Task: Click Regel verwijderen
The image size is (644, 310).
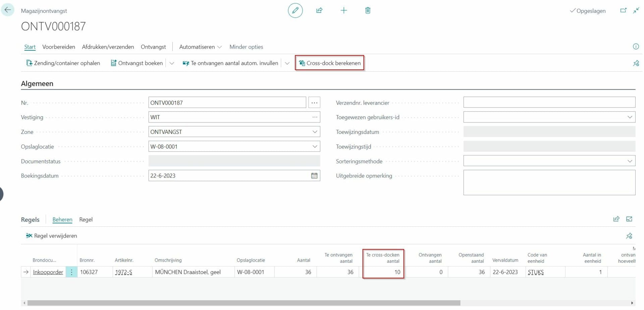Action: point(51,236)
